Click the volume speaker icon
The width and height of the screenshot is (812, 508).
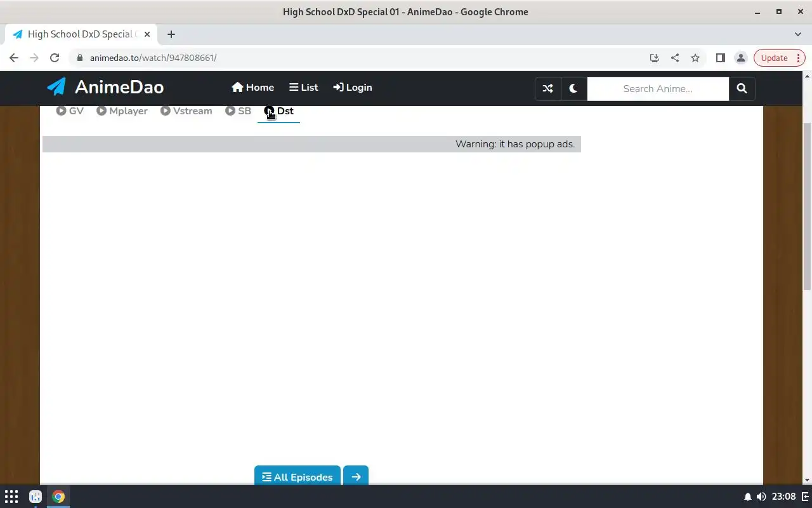[761, 497]
